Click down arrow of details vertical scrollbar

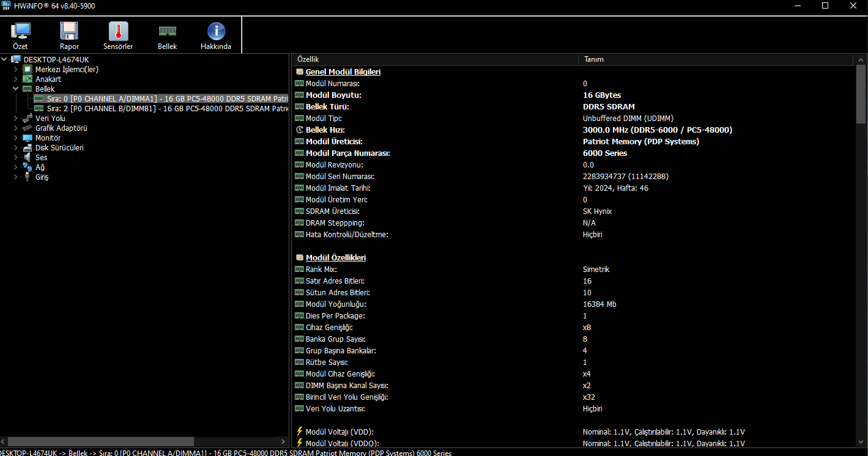pyautogui.click(x=861, y=441)
